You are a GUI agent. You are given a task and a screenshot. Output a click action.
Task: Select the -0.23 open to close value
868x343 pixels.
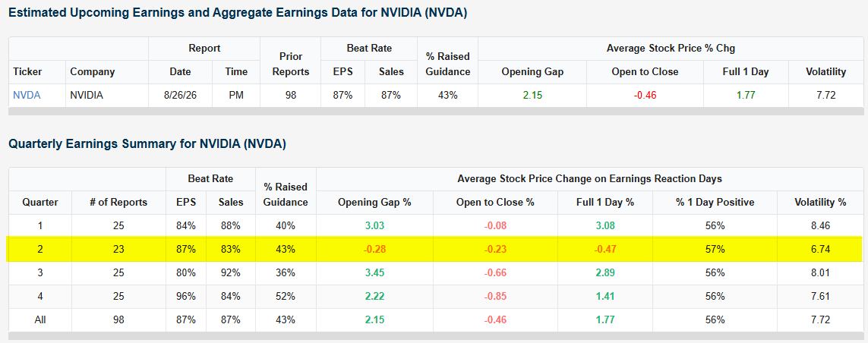495,249
